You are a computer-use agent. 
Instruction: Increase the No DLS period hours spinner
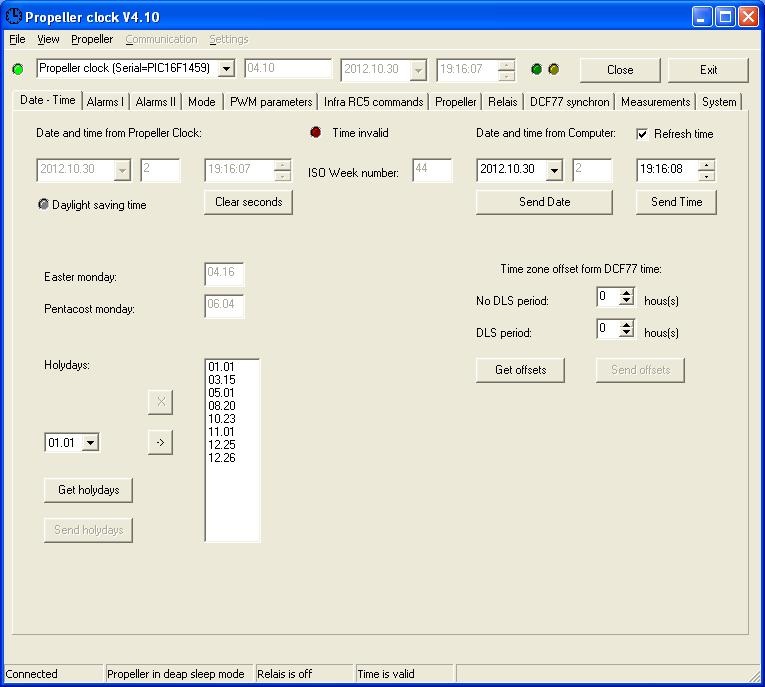coord(626,292)
